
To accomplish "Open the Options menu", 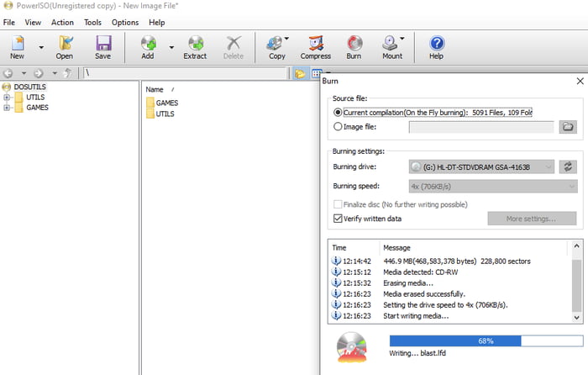I will [125, 23].
